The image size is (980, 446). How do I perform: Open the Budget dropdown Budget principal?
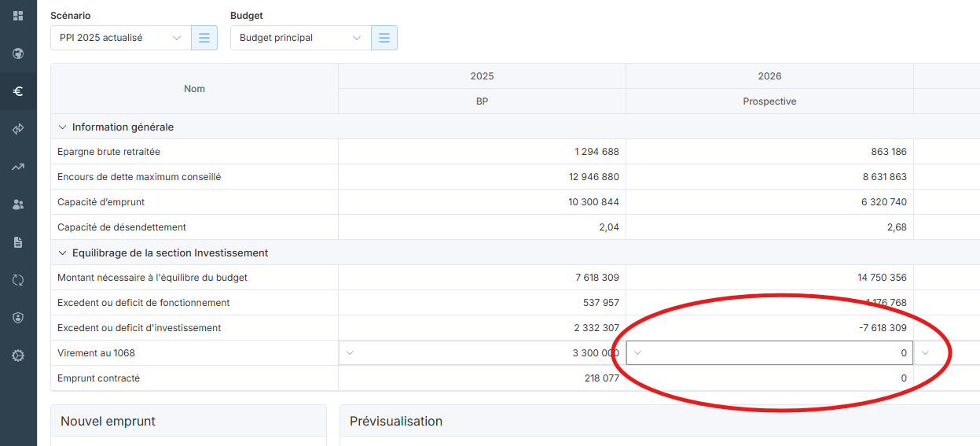(x=300, y=38)
